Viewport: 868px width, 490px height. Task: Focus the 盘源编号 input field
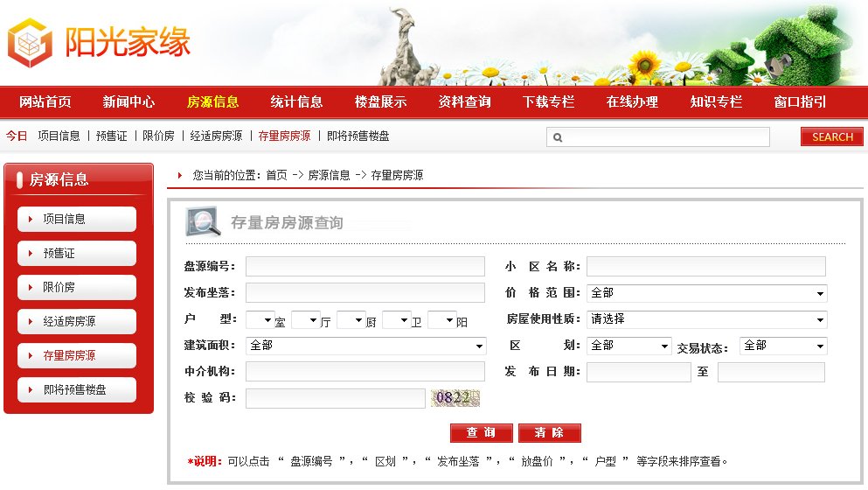[x=365, y=266]
